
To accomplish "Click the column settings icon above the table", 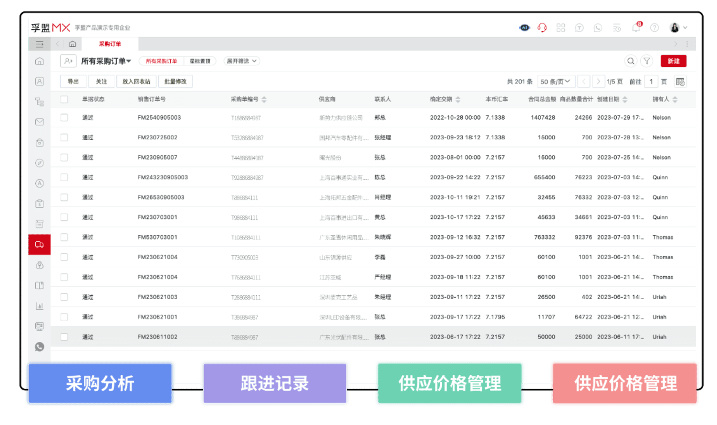I will 680,81.
